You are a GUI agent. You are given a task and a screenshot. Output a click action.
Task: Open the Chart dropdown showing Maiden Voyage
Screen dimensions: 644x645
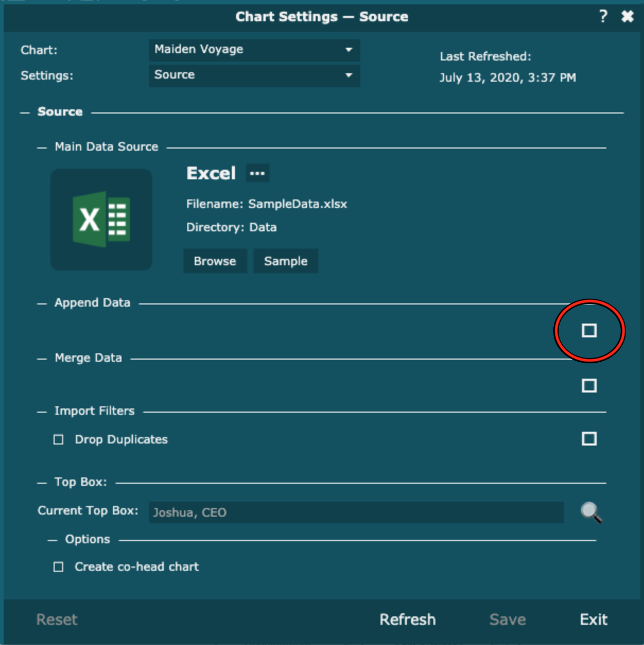click(254, 50)
